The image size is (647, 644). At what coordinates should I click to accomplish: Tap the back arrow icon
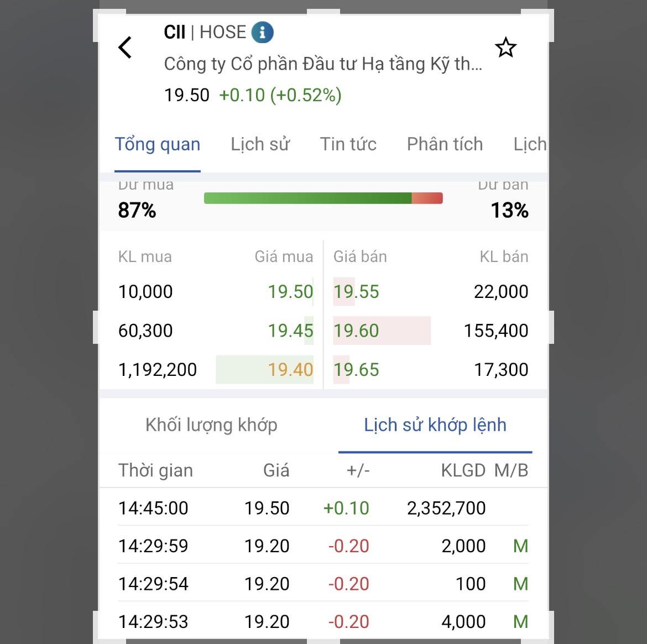pos(126,48)
